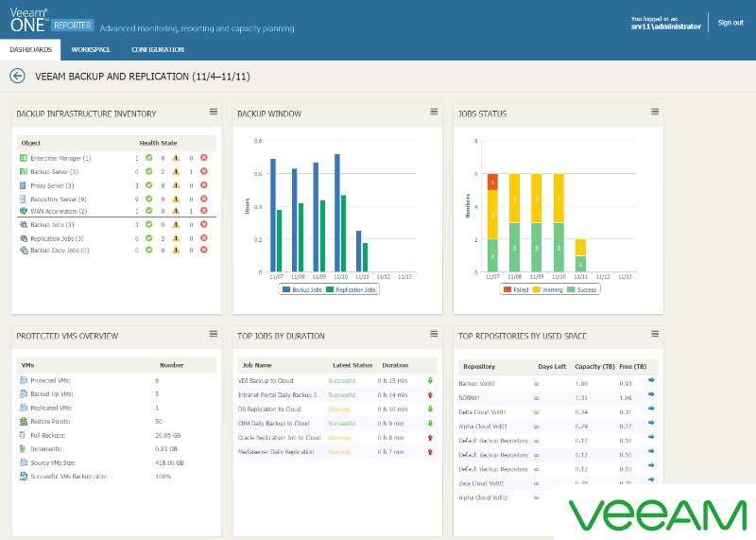Click the green down arrow for VDI Backup
Screen dimensions: 756x540
[x=431, y=380]
